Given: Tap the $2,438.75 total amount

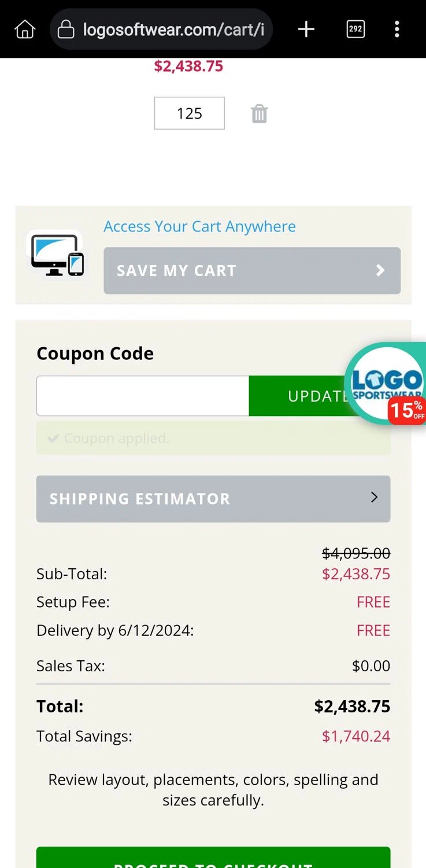Looking at the screenshot, I should click(352, 706).
